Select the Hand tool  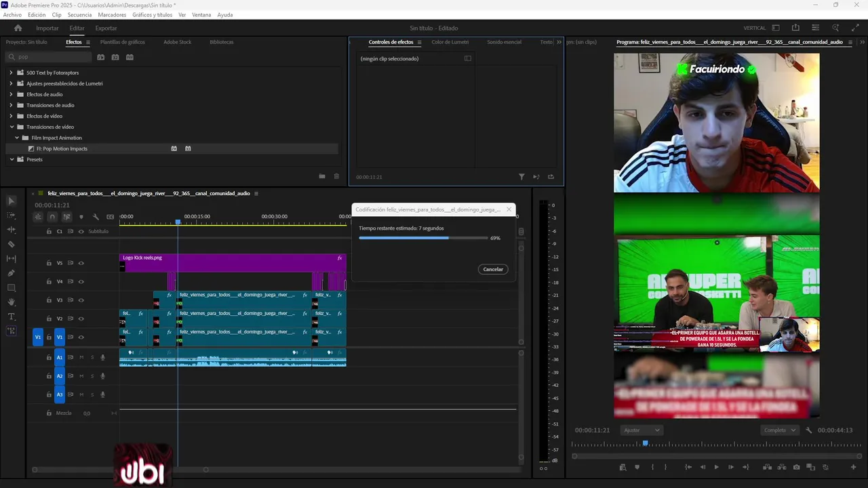(x=11, y=302)
